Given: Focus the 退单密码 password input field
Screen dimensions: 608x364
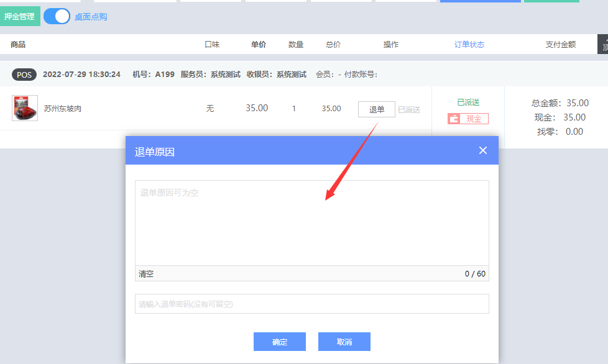Looking at the screenshot, I should click(x=311, y=304).
